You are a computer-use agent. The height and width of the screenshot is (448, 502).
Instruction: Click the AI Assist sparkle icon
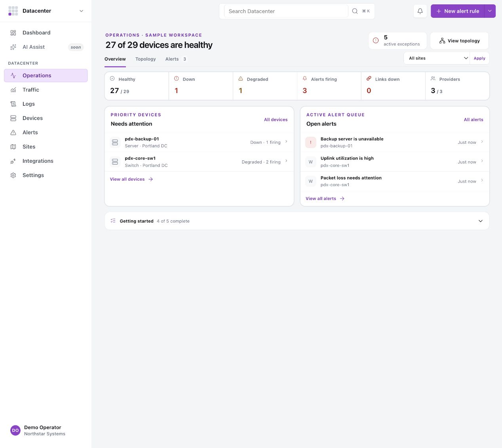(13, 47)
